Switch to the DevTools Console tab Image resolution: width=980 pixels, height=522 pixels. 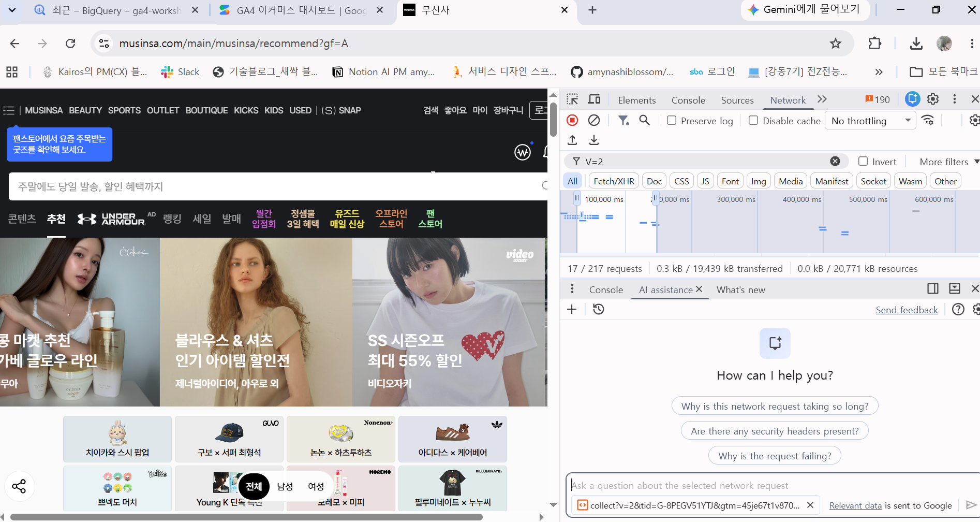click(x=688, y=100)
